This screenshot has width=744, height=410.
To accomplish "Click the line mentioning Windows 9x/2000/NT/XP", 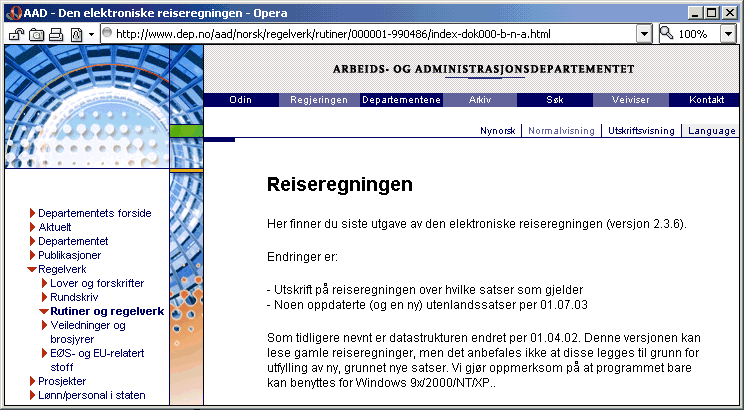I will pos(381,382).
